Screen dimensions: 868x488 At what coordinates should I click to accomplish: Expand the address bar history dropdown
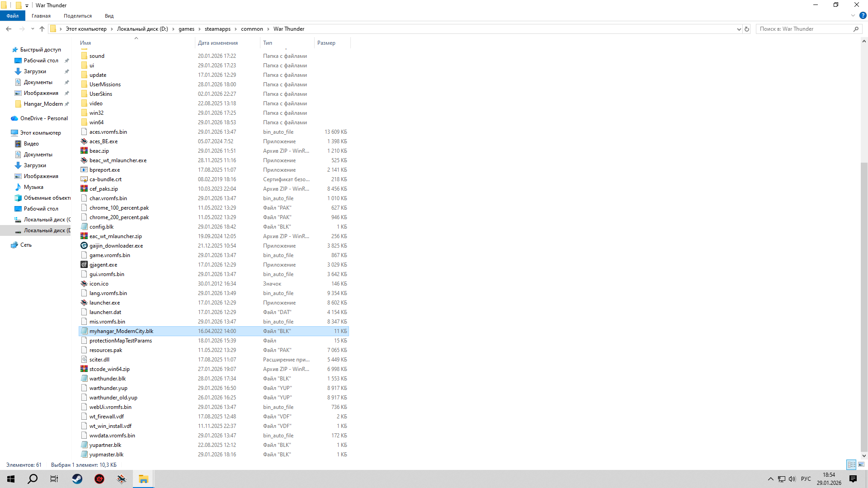point(739,29)
